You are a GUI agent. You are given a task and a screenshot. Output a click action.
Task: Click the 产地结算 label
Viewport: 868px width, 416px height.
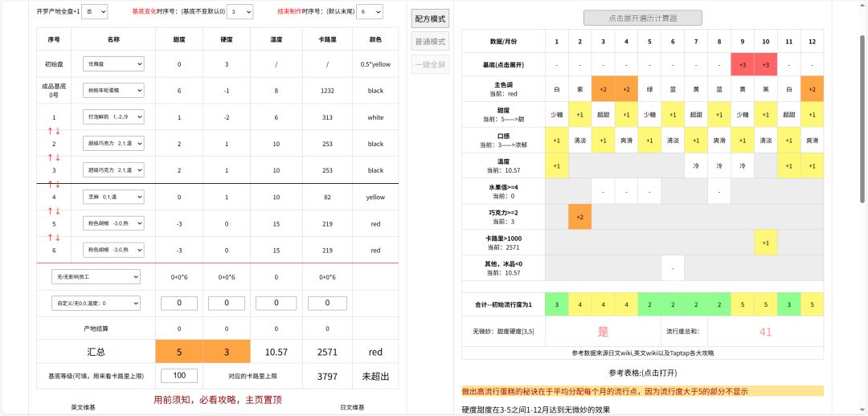[96, 328]
